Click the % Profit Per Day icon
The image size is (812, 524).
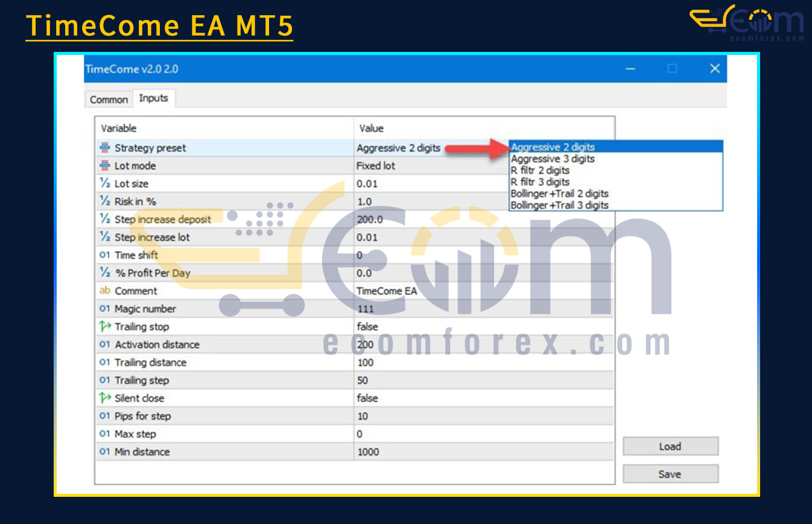(105, 273)
